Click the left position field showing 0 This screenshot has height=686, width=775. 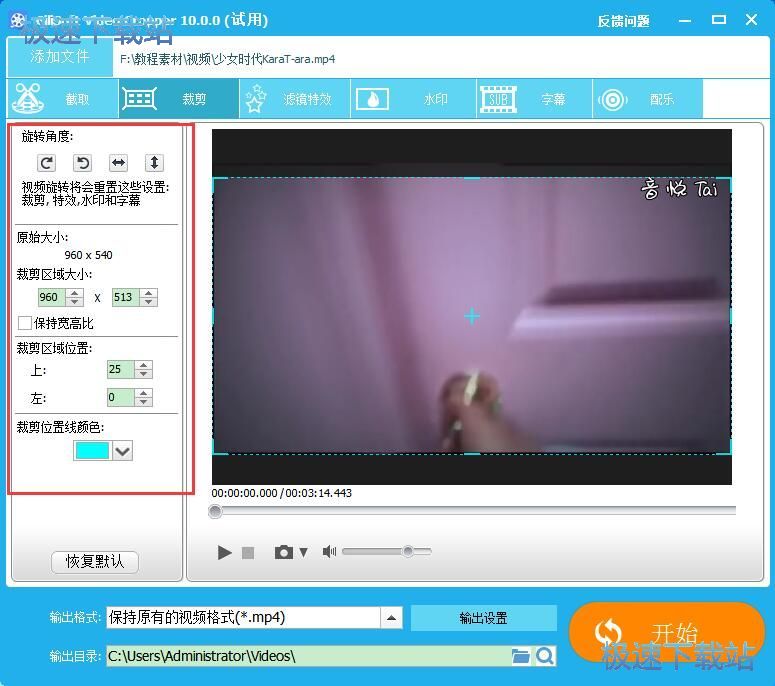click(x=121, y=397)
